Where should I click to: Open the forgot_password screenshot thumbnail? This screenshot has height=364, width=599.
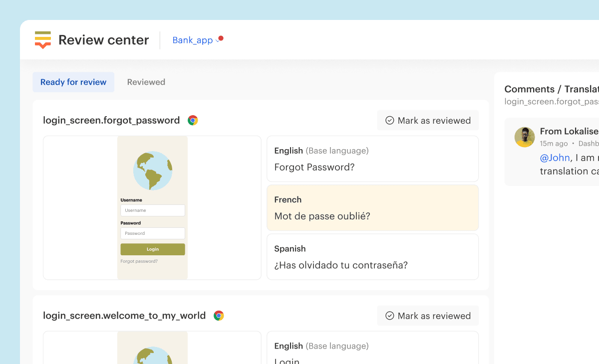coord(152,208)
